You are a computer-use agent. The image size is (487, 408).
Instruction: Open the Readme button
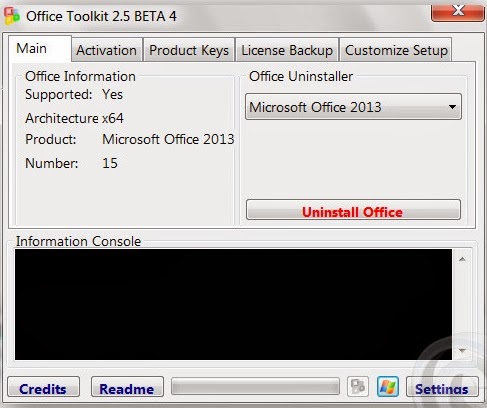click(127, 387)
